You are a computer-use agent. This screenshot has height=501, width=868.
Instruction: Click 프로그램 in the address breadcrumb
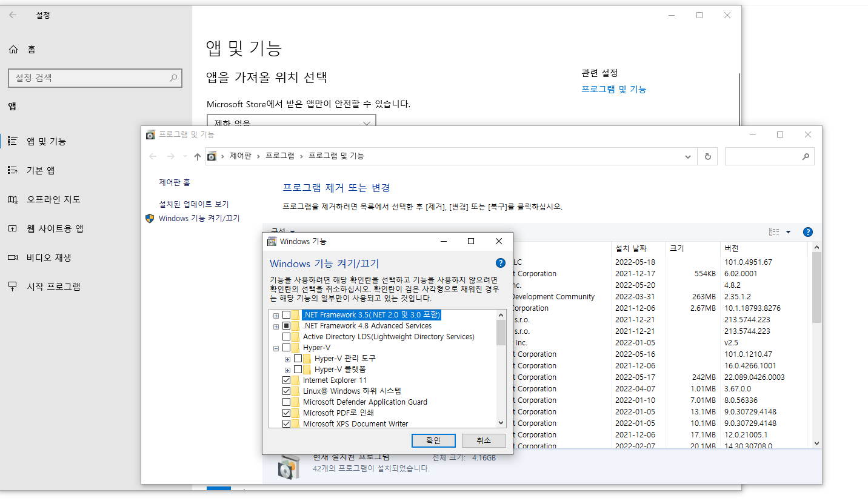280,156
